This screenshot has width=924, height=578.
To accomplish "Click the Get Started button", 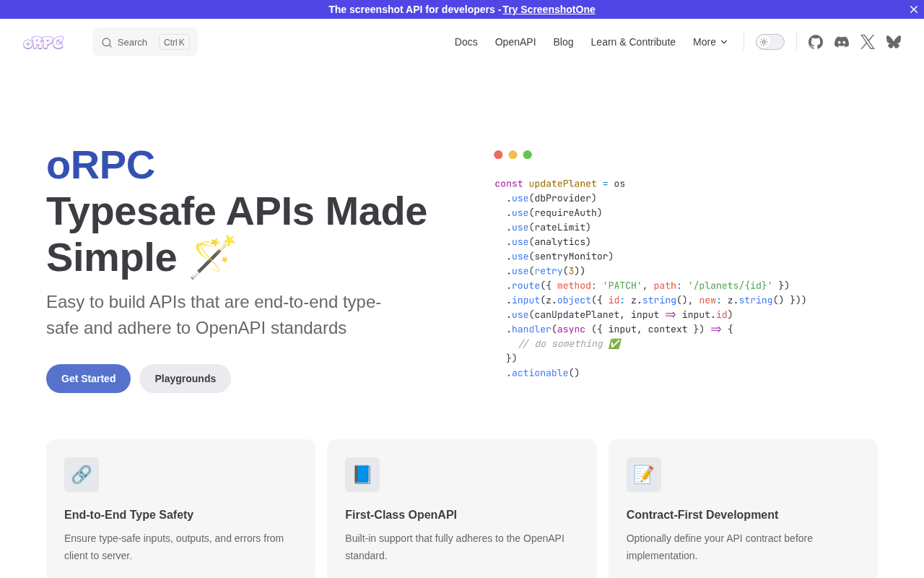I will pos(88,379).
